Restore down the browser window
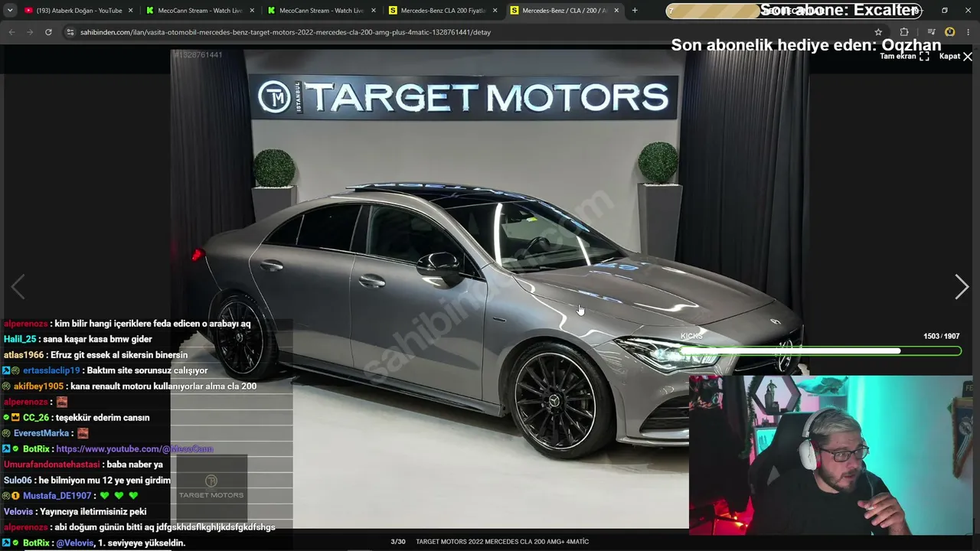Viewport: 980px width, 551px height. tap(945, 11)
